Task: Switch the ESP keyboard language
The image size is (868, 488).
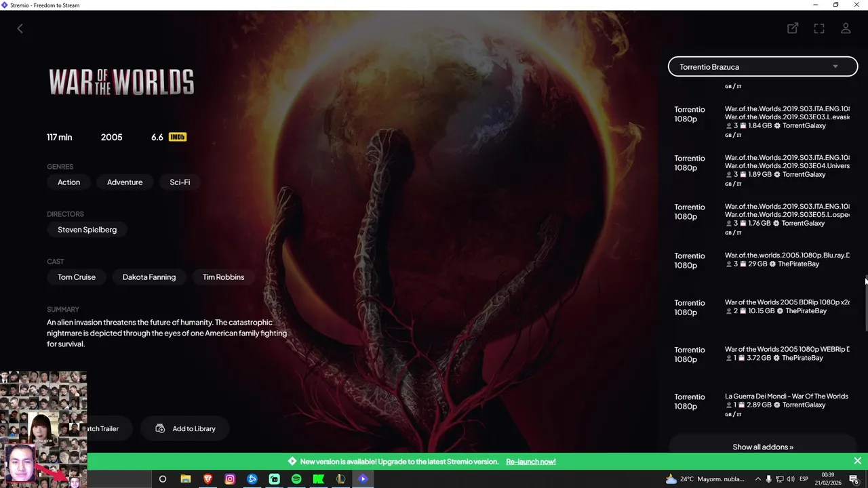Action: [x=805, y=479]
